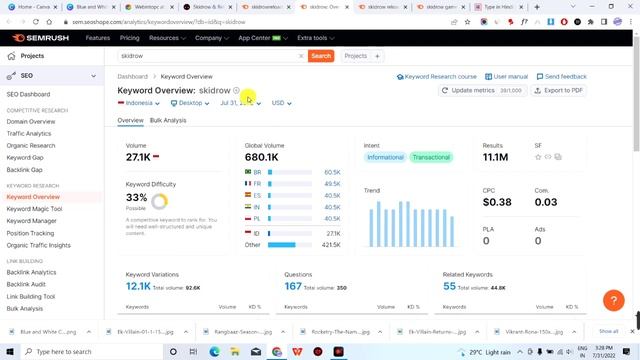
Task: Open the Cortana circle icon
Action: click(173, 351)
